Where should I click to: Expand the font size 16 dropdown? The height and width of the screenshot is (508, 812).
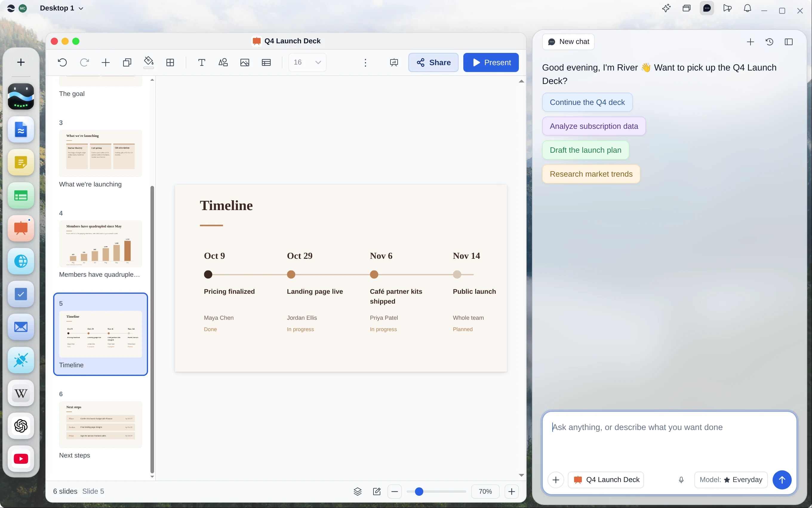(x=307, y=62)
